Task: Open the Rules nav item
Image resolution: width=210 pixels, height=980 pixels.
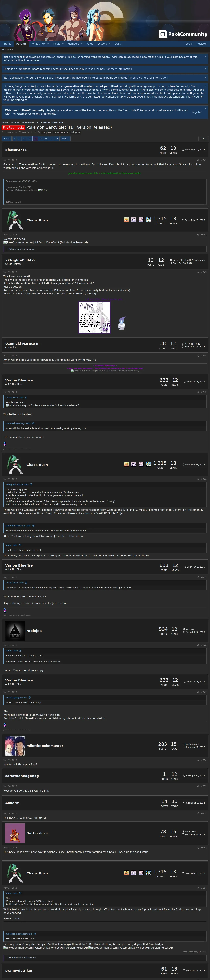Action: [90, 44]
